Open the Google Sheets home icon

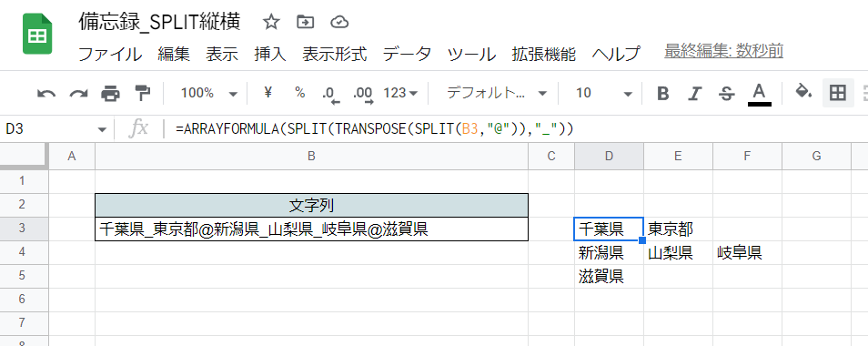(37, 35)
